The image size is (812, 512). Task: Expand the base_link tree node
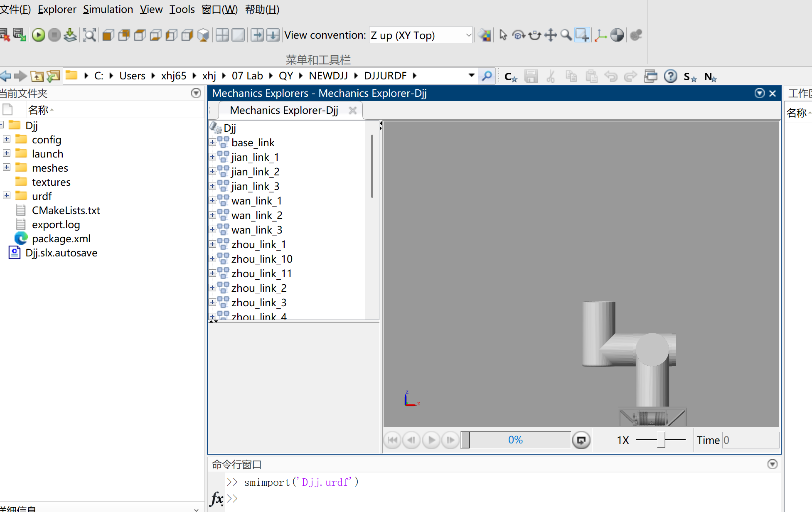(x=213, y=142)
